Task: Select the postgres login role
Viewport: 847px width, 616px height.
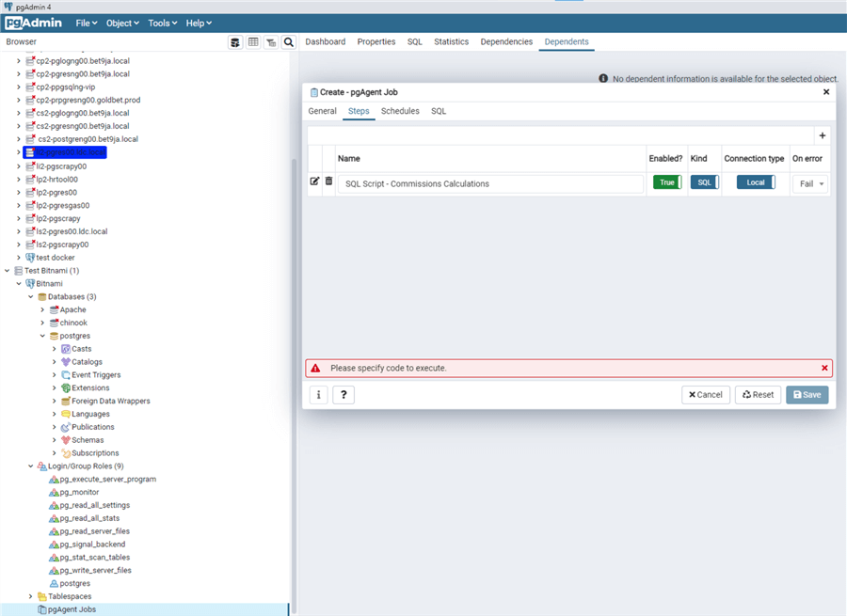Action: click(x=74, y=584)
